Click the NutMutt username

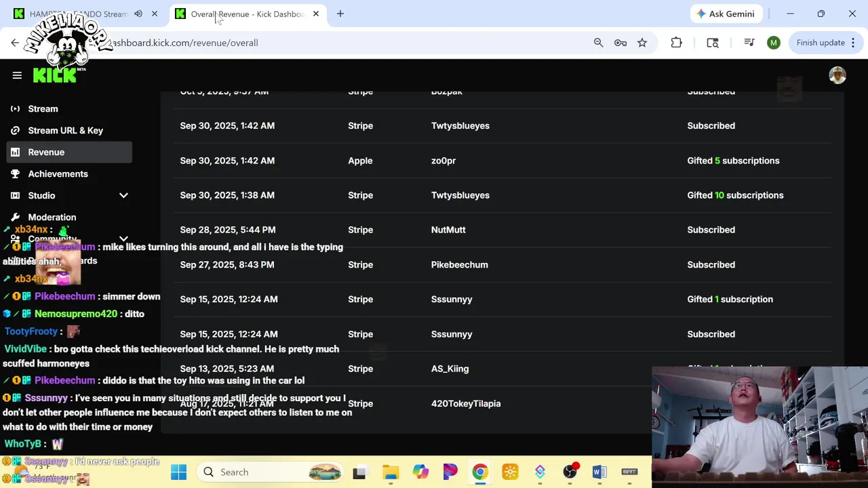click(448, 230)
